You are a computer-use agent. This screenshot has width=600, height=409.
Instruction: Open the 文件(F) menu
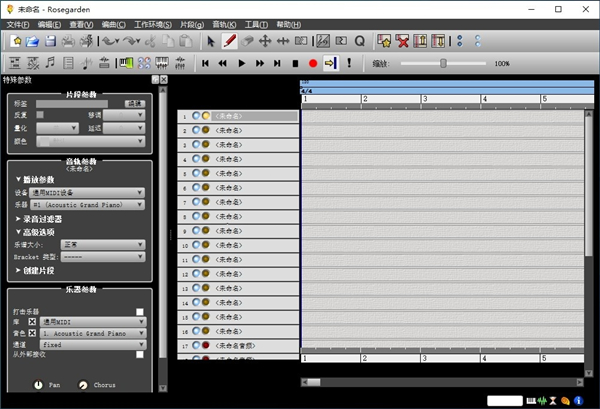coord(18,24)
